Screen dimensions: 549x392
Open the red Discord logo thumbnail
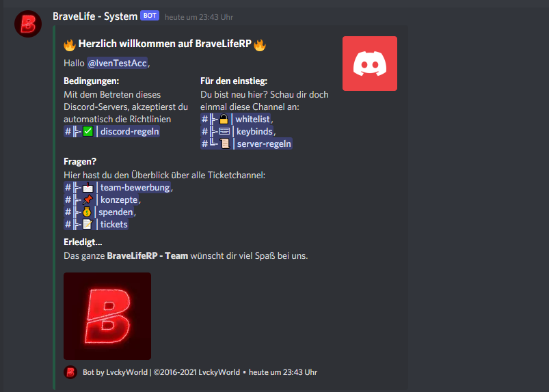370,64
